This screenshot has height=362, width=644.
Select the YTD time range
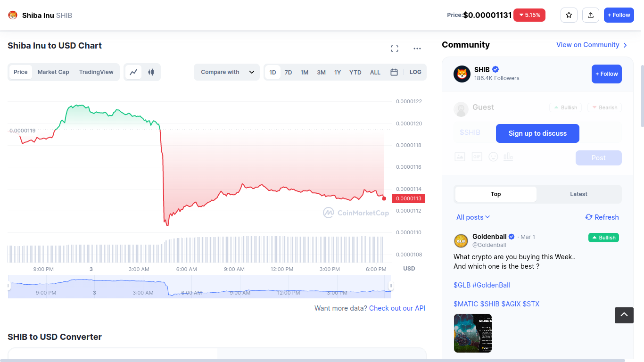click(355, 72)
